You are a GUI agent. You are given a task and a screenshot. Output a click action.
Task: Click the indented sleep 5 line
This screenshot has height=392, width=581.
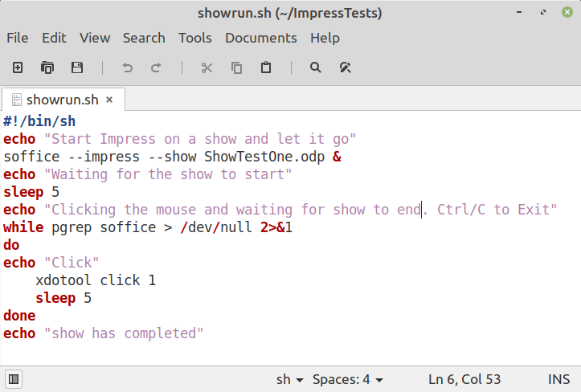pyautogui.click(x=63, y=298)
